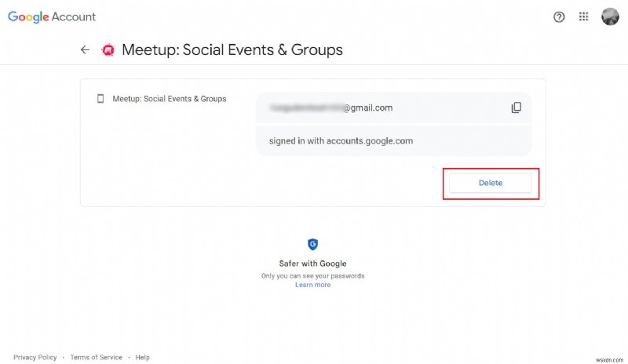The height and width of the screenshot is (364, 628).
Task: Open the Help footer link
Action: 143,357
